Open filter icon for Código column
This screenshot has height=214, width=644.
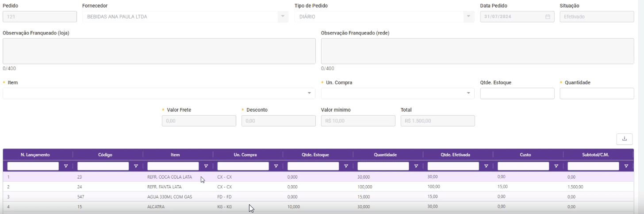(136, 166)
